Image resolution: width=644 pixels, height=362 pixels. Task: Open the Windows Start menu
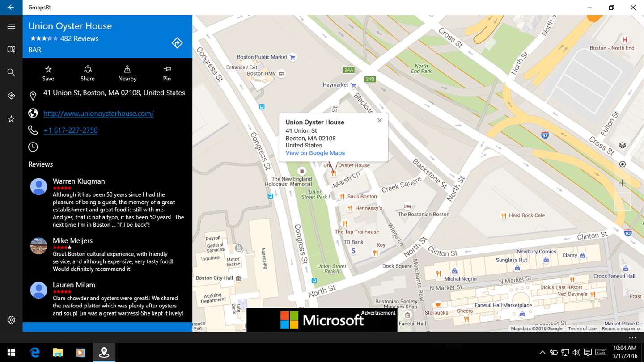[11, 353]
